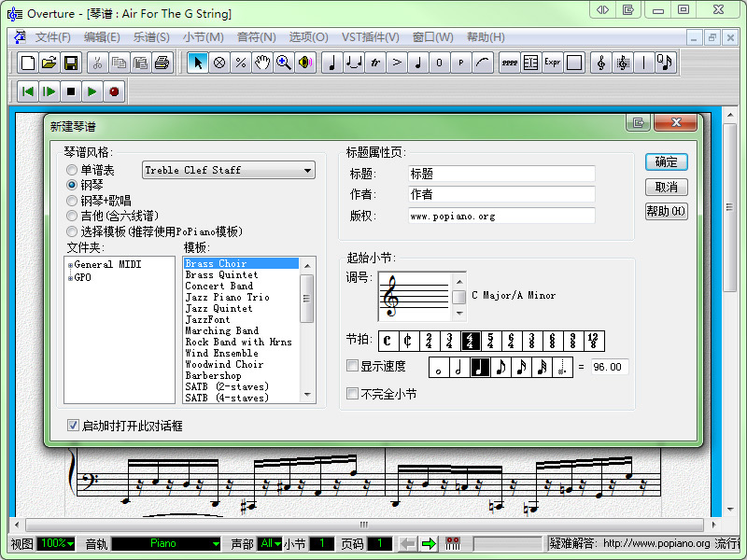Open the 乐谱(S) menu
747x560 pixels.
coord(151,37)
